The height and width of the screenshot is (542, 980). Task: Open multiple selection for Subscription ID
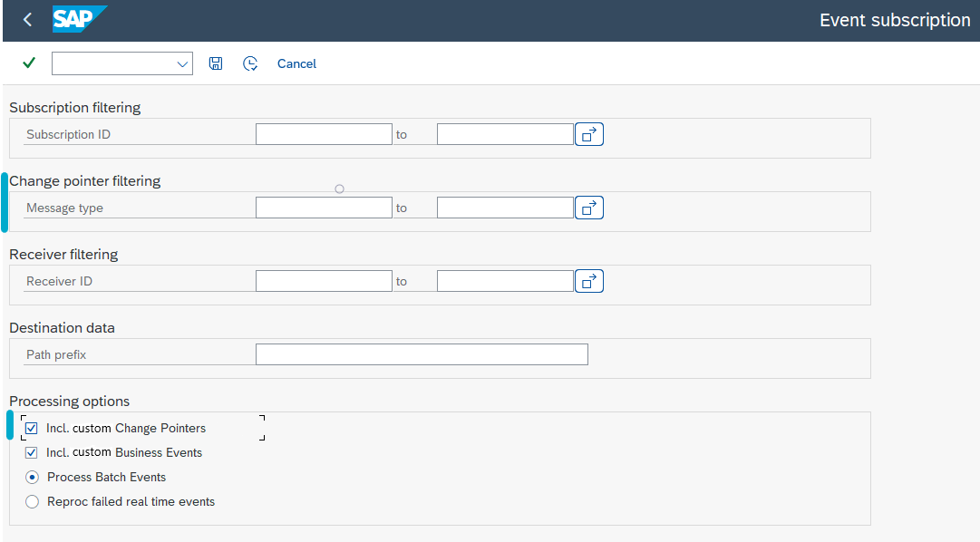tap(588, 133)
